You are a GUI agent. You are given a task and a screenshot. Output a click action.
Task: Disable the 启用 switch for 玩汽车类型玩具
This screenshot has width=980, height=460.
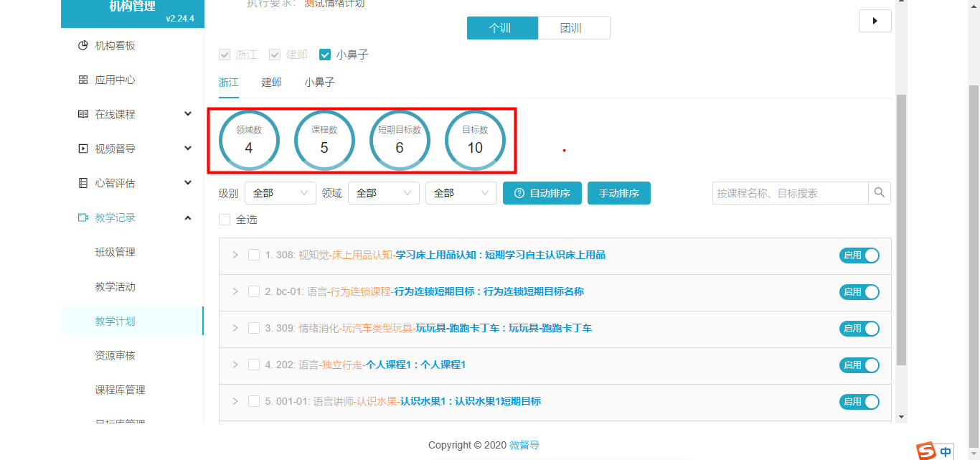click(859, 329)
